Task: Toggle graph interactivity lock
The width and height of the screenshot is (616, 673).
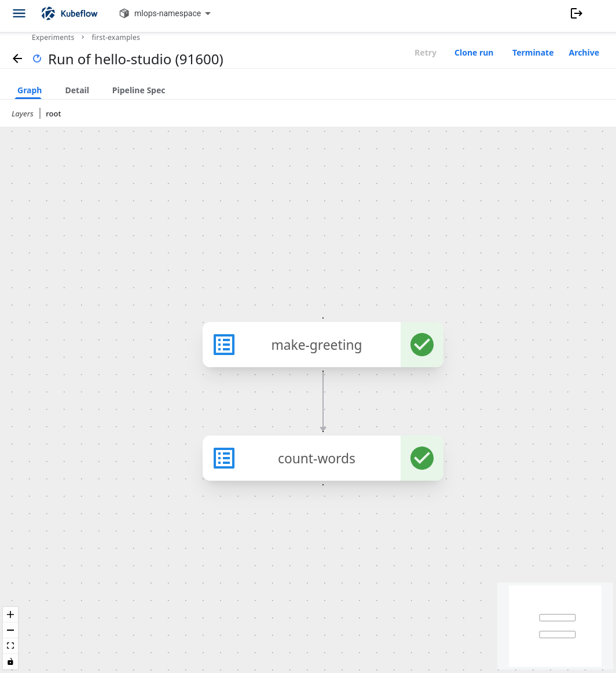Action: [10, 661]
